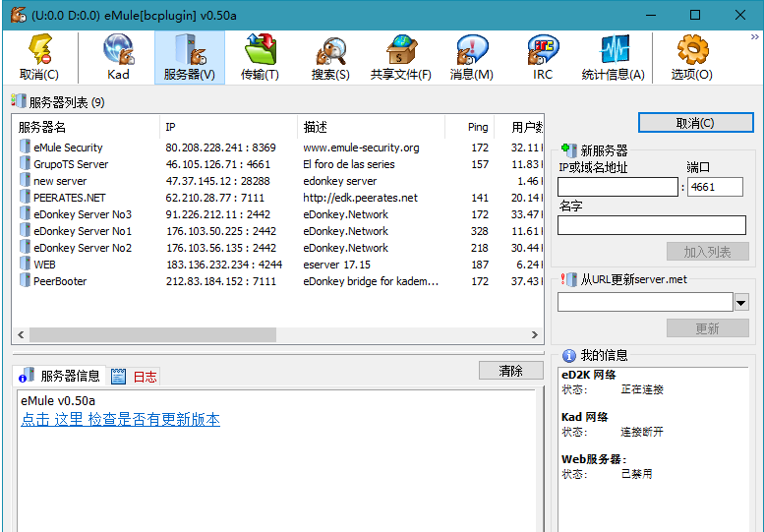Focus the IP或域名地址 input field
The height and width of the screenshot is (532, 764).
point(617,187)
